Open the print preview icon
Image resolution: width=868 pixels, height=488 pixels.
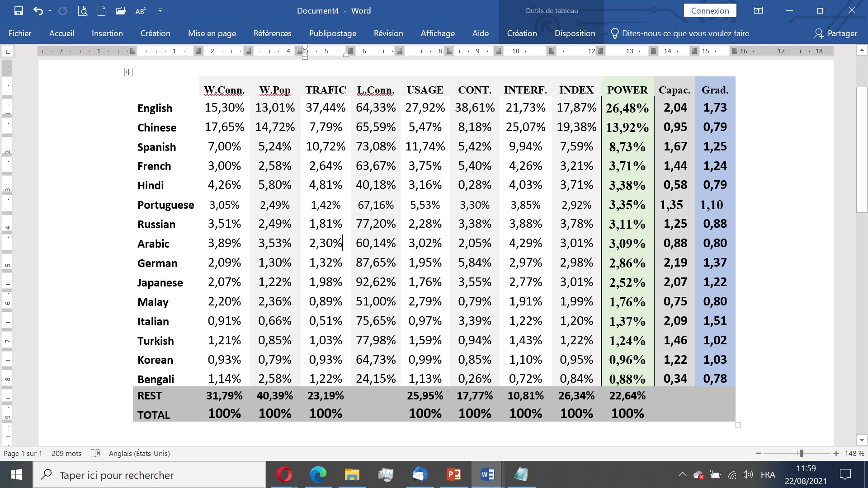pyautogui.click(x=82, y=11)
